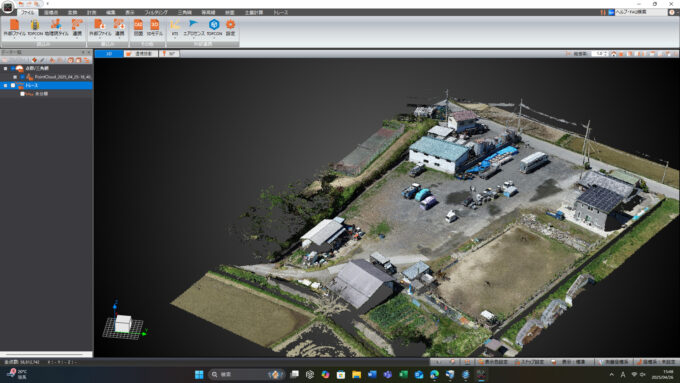Click the 表示色設定 status bar button
Viewport: 680px width, 383px height.
493,362
